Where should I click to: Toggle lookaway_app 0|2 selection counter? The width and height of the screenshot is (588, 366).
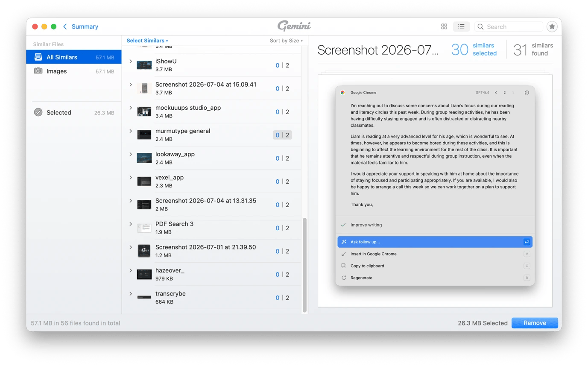tap(282, 158)
